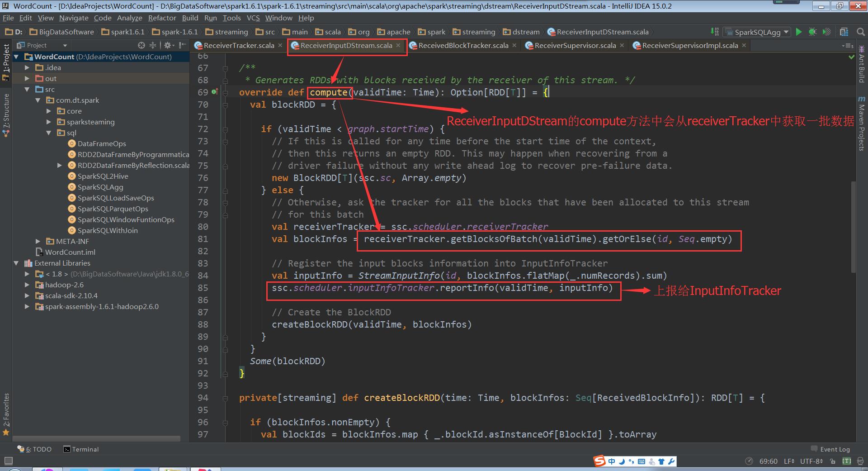Click overriding method gutter icon at line 69
Screen dimensions: 868x471
tap(215, 92)
